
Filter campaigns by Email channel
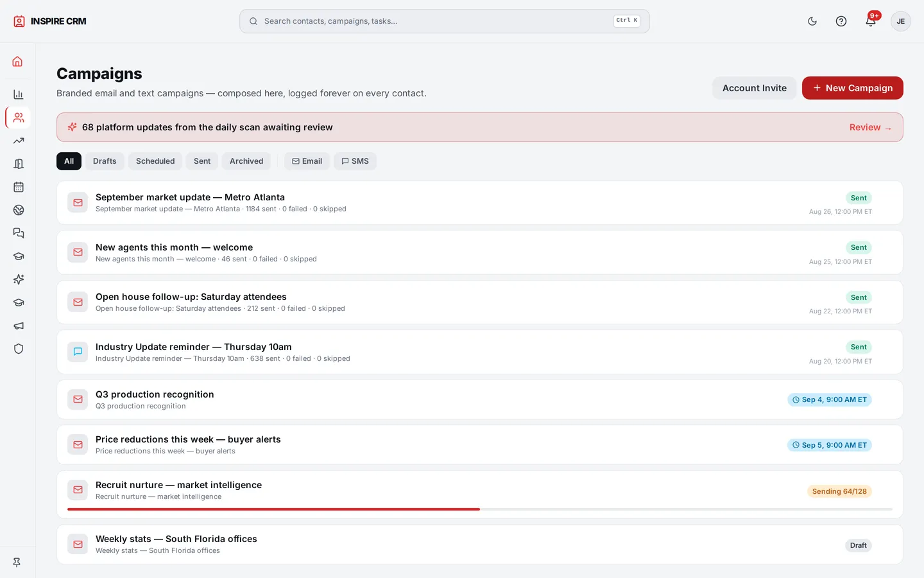(307, 161)
